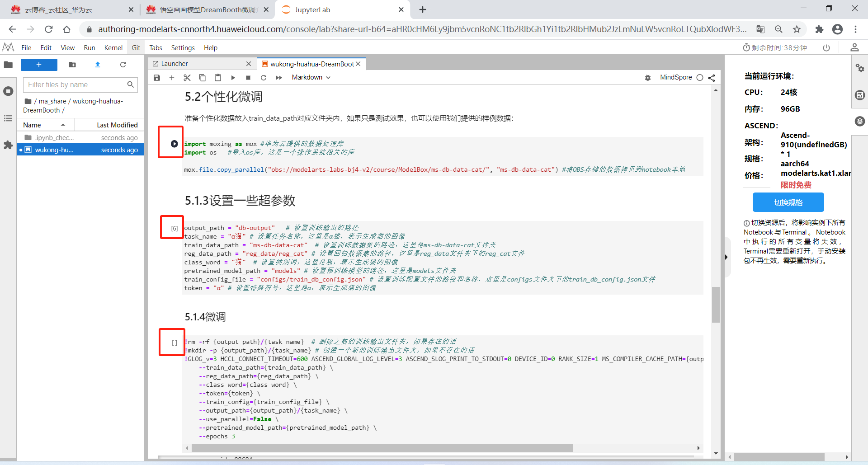Run the import moxing cell play button

(174, 144)
